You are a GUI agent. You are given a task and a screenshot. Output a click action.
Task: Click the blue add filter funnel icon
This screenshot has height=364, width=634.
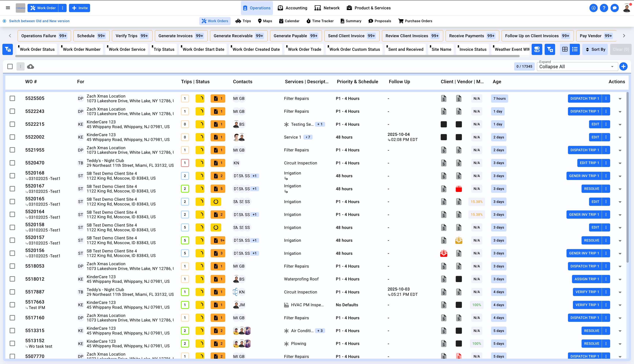tap(550, 49)
